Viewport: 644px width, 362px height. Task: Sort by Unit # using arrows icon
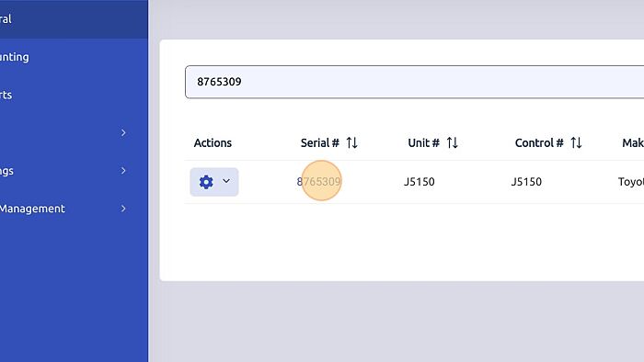pos(453,142)
